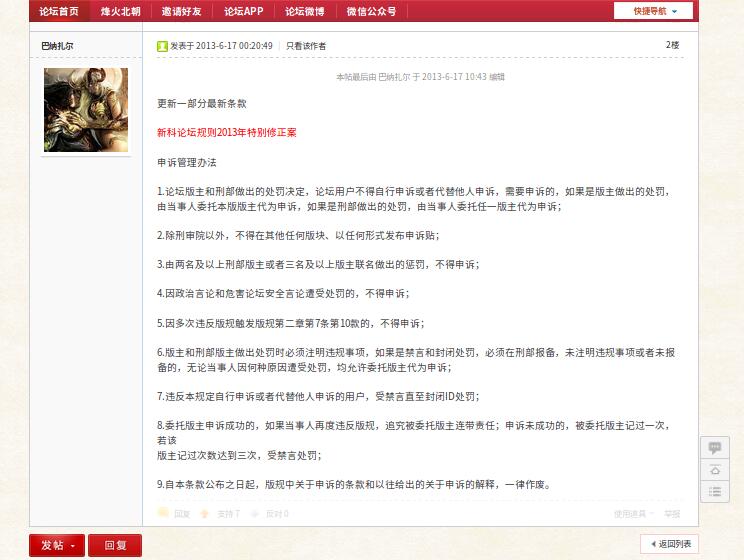Open the 烽火北朝 menu item
This screenshot has width=744, height=560.
(120, 11)
